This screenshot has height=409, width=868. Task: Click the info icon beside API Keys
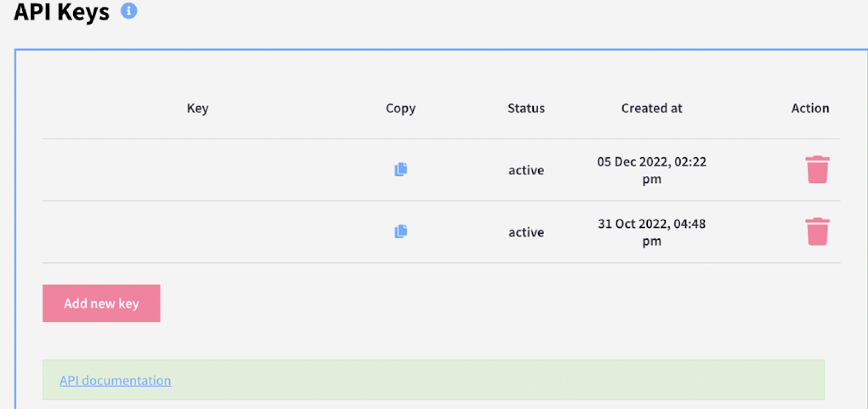coord(129,11)
